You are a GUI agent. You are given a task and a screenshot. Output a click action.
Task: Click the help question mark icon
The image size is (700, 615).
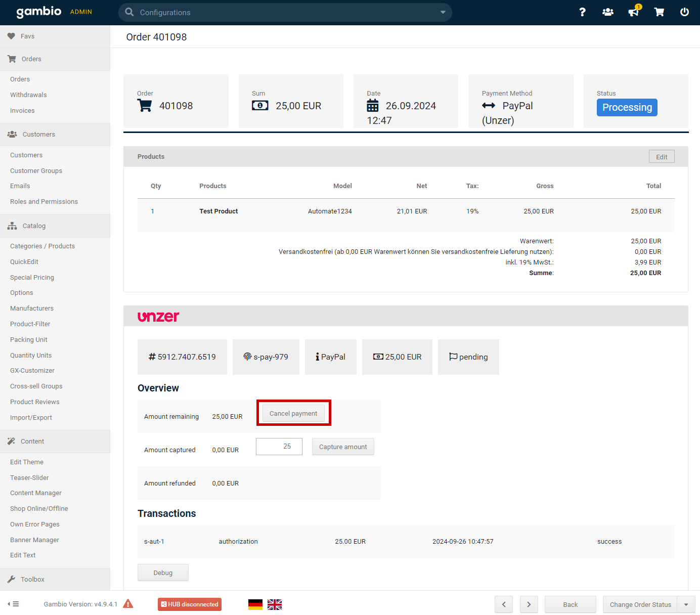tap(582, 12)
